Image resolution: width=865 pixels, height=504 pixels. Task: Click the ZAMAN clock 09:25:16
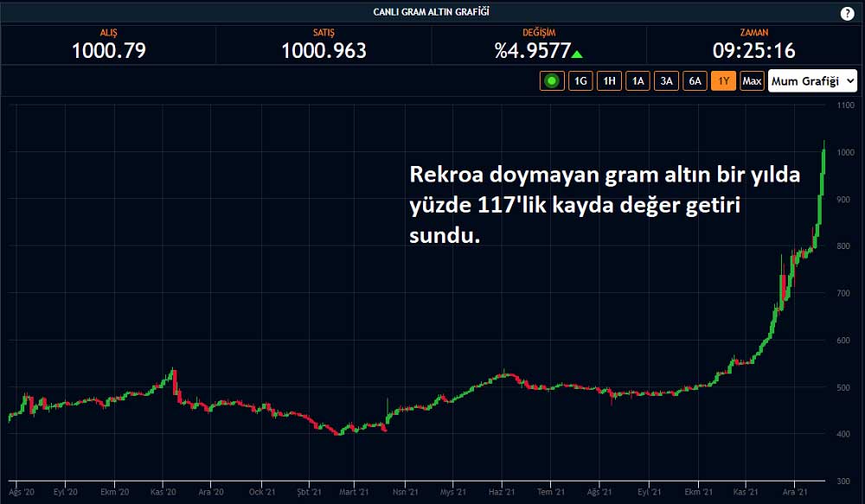[x=753, y=50]
